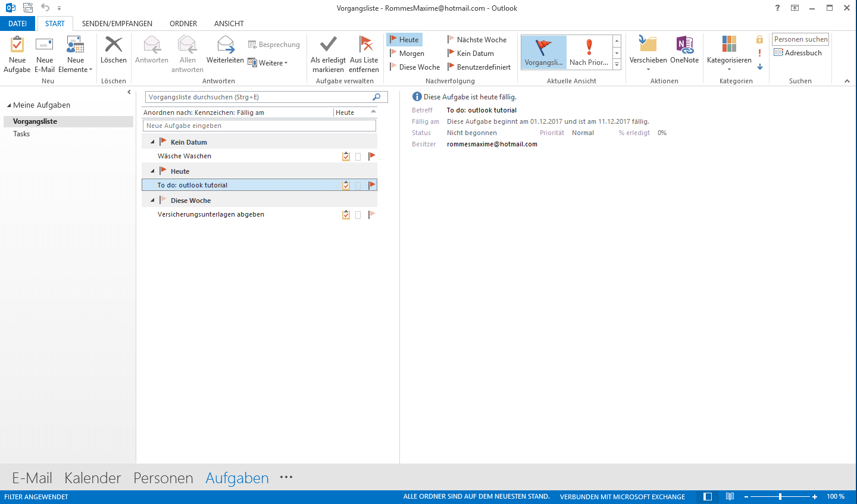Flag the task for Heute
This screenshot has width=857, height=504.
coord(404,39)
